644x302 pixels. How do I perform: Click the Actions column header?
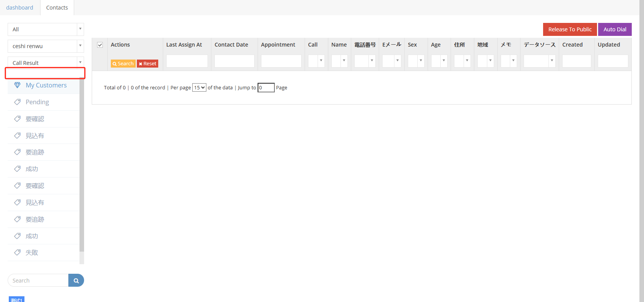[x=120, y=45]
